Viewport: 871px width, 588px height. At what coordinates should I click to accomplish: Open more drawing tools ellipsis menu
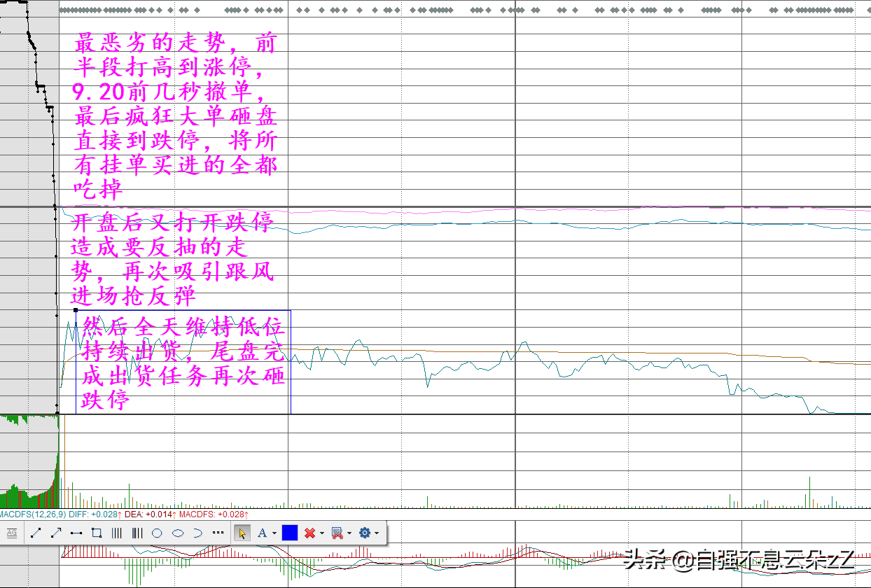tap(218, 533)
